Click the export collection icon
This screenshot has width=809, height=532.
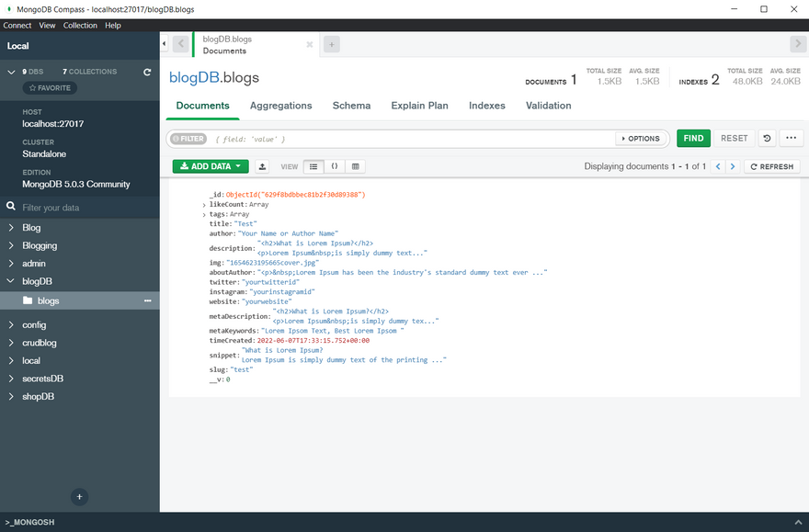[262, 166]
